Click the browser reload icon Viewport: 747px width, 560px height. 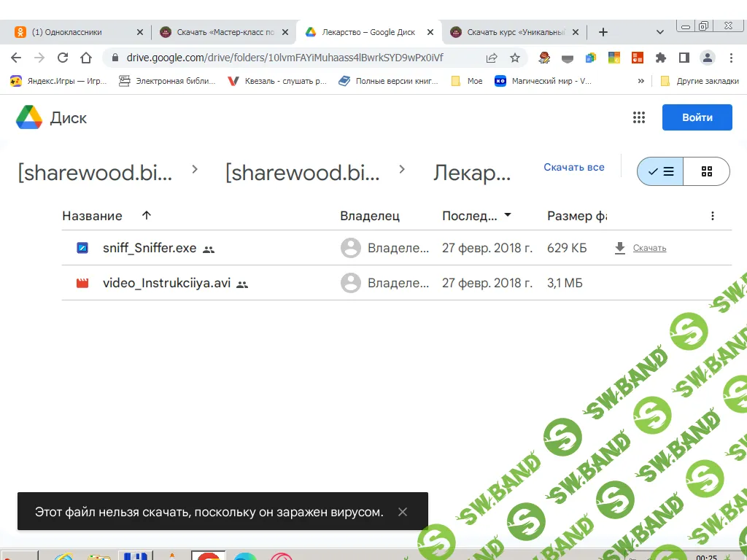(x=63, y=58)
